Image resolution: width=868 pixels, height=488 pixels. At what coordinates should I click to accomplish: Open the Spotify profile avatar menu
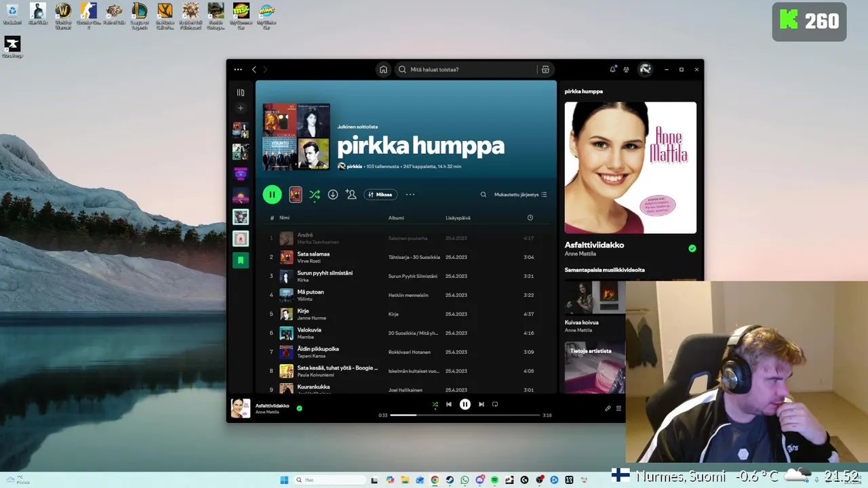[645, 69]
